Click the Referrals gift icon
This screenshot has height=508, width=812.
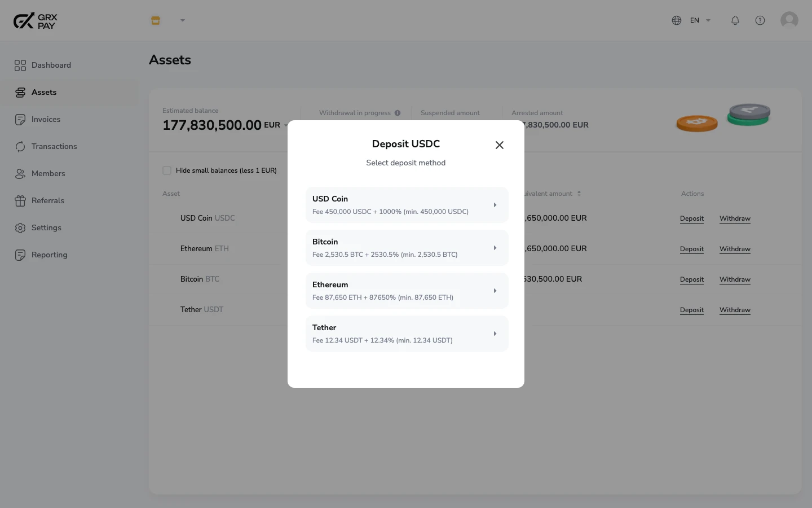(x=20, y=201)
